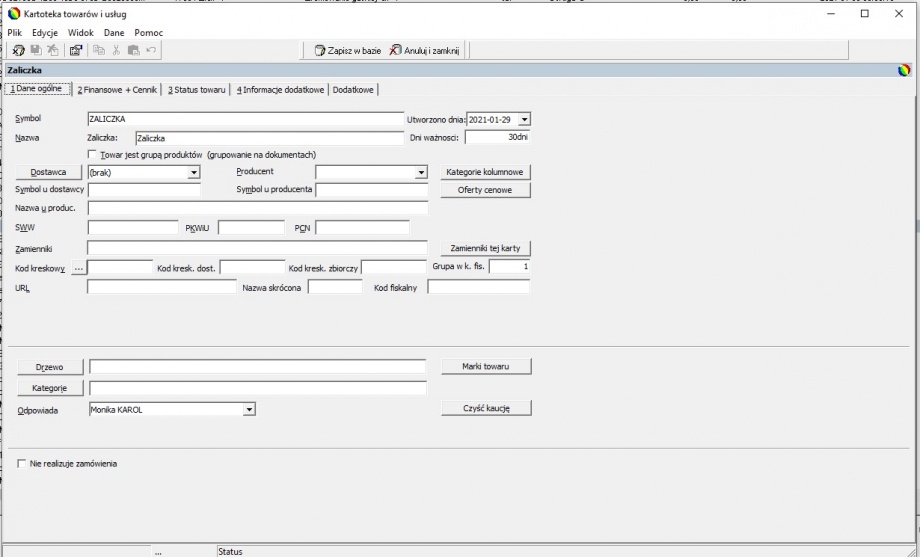Screen dimensions: 920x557
Task: Click the PCN input field
Action: tap(362, 227)
